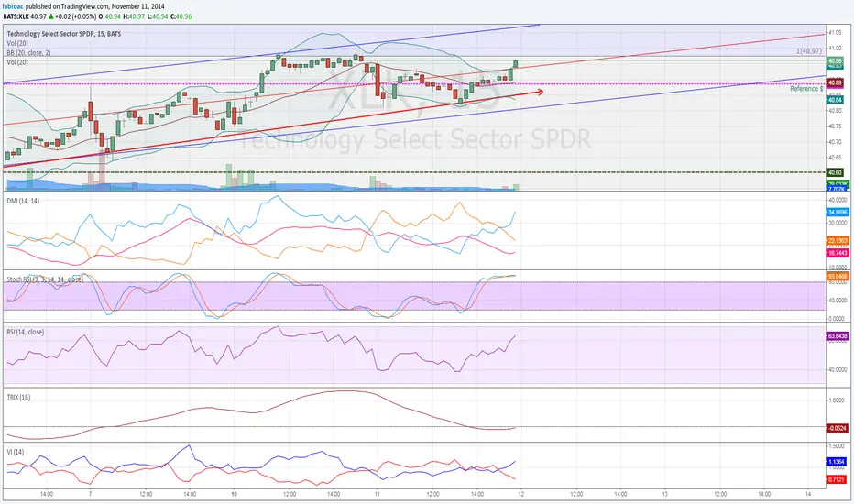Click the 16.7443 pink DMI value tag
The width and height of the screenshot is (854, 504).
838,253
